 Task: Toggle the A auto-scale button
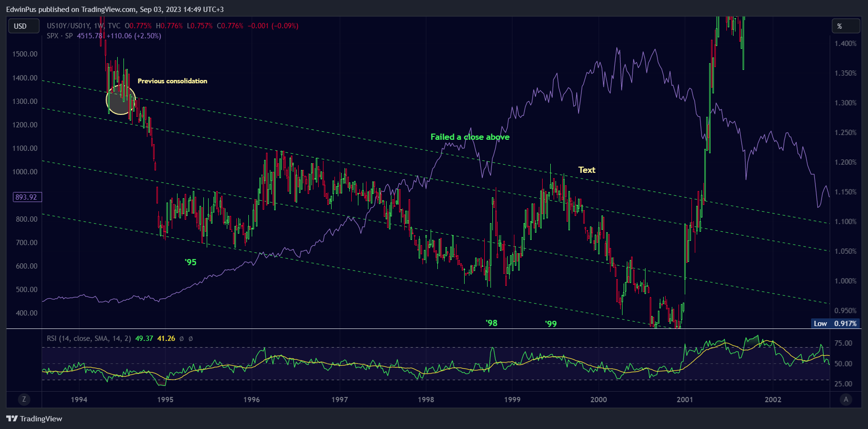tap(846, 399)
